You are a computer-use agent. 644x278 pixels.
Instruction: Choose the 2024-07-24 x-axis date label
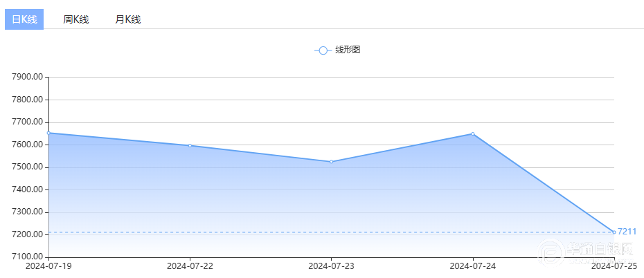coord(473,266)
